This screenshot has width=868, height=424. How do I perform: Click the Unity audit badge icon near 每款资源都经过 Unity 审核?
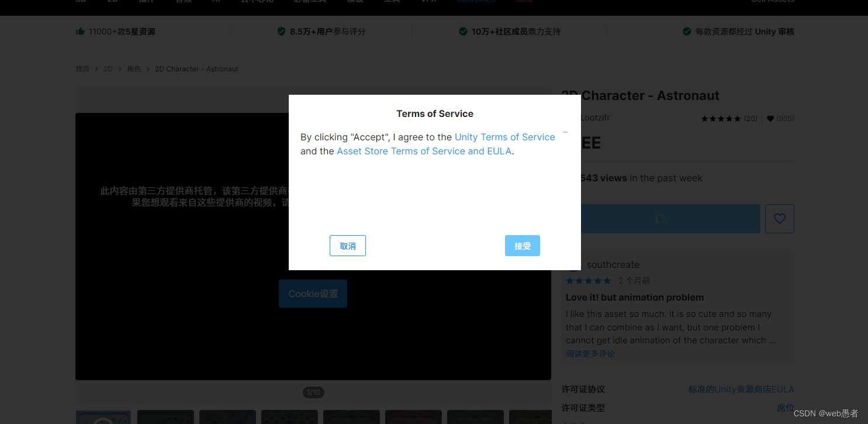[686, 31]
